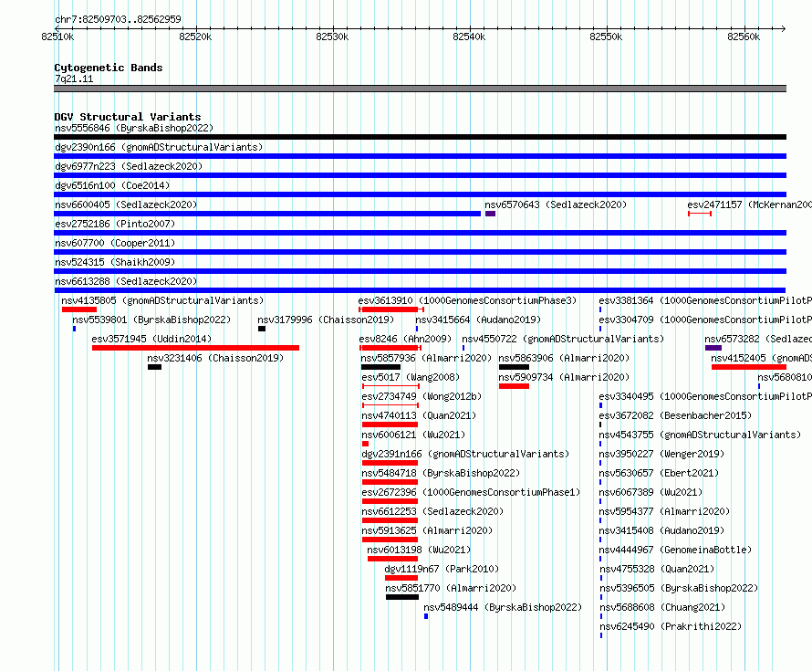The image size is (812, 671).
Task: Click the black nsv5851770 (Almarri2020) bar
Action: [x=402, y=597]
